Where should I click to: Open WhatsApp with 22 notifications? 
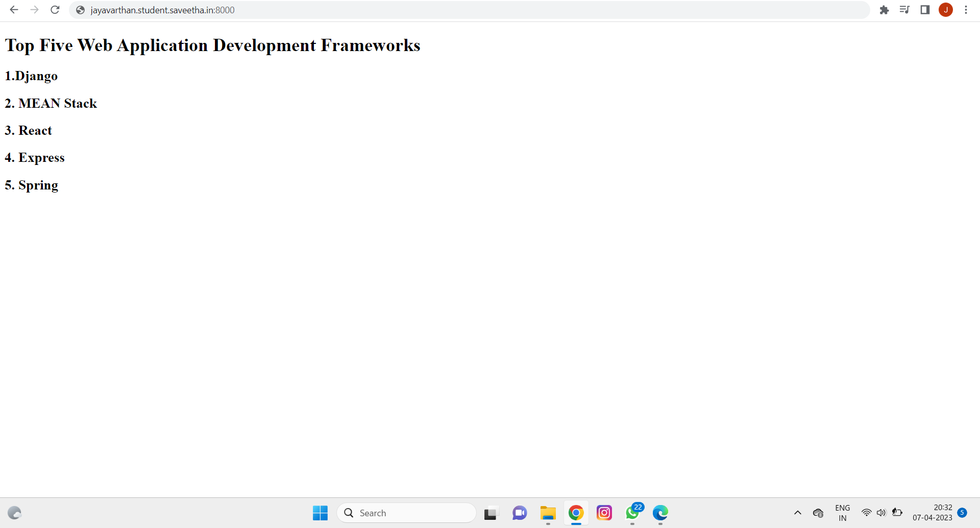(633, 513)
